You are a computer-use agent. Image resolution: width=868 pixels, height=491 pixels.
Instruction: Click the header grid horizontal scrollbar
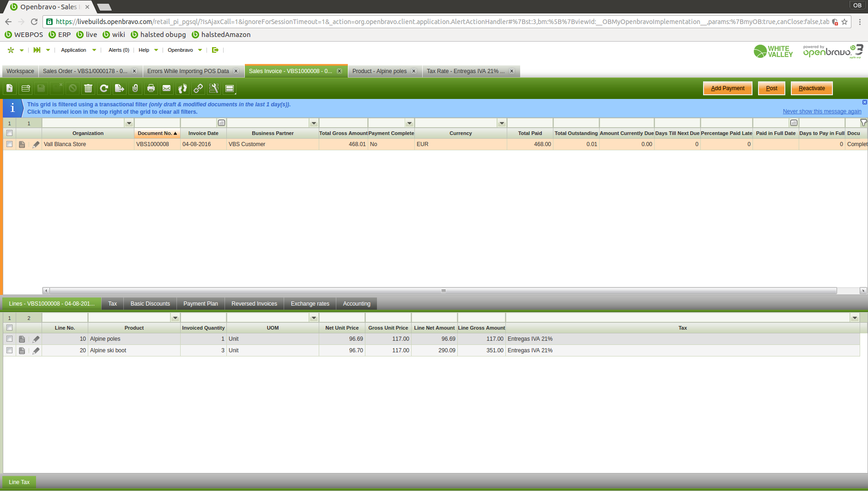point(443,291)
